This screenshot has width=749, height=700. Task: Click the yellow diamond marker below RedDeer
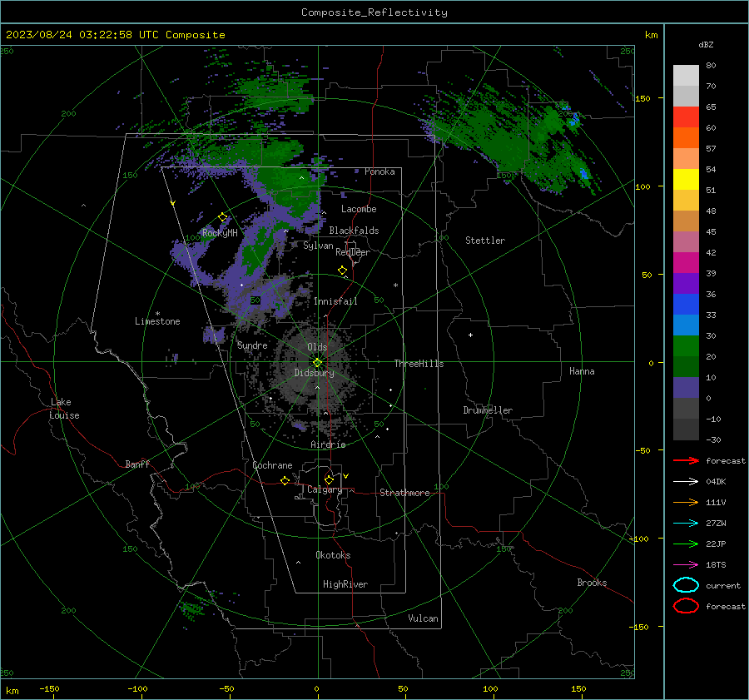tap(343, 271)
